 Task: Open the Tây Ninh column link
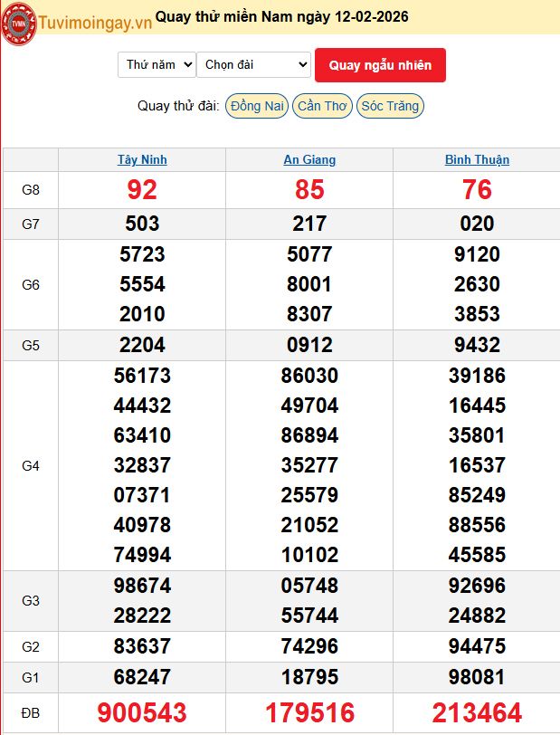[142, 159]
